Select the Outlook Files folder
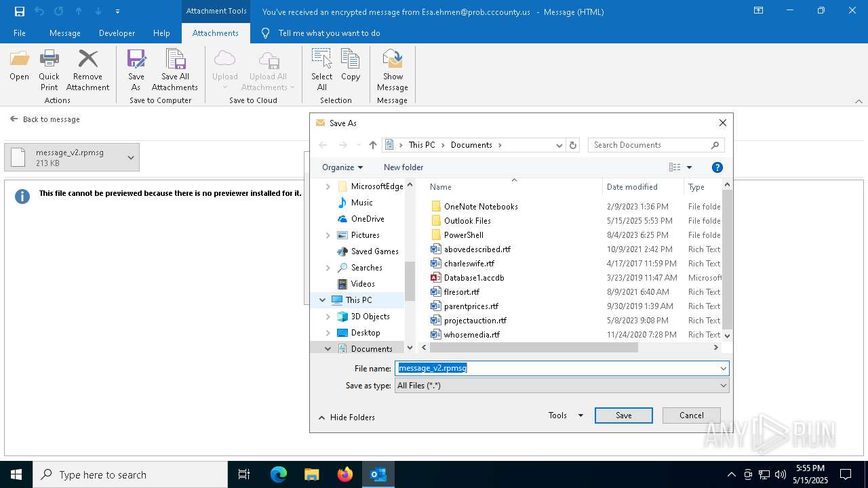The width and height of the screenshot is (868, 488). [x=467, y=221]
